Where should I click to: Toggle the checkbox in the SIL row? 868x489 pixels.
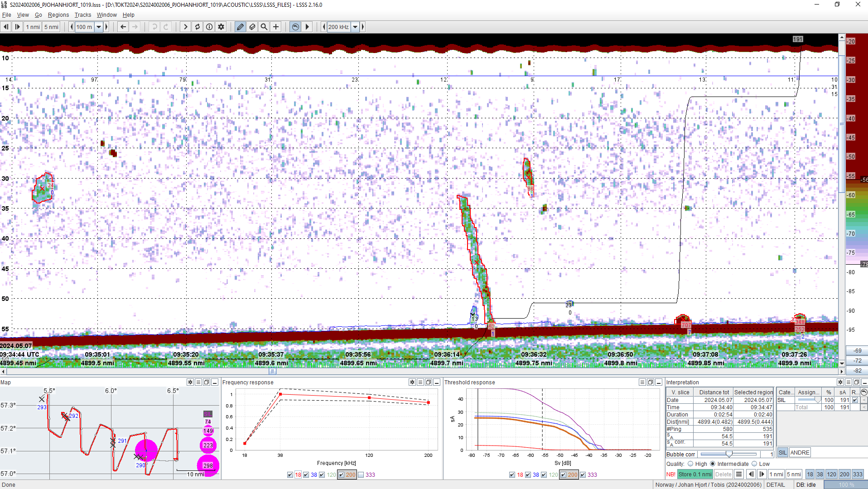coord(855,400)
